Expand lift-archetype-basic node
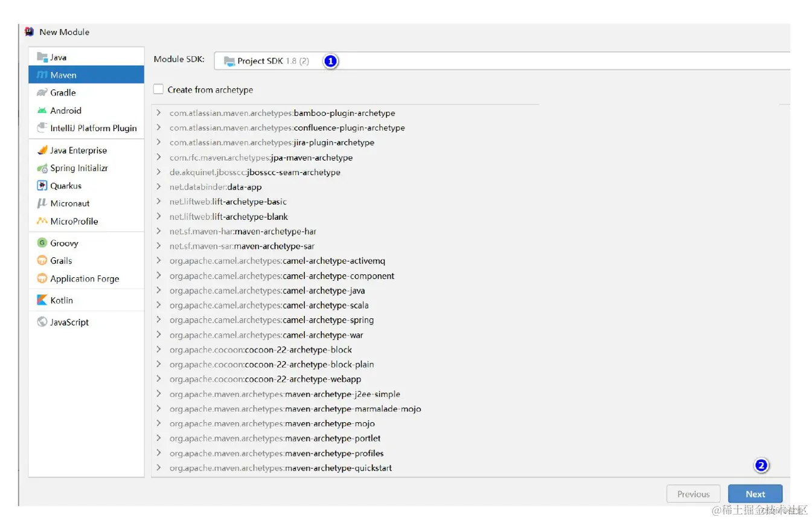 (x=159, y=202)
